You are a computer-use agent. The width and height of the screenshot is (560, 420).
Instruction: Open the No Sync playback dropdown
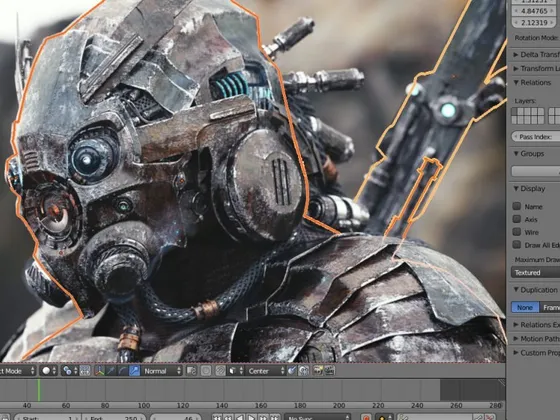coord(318,418)
